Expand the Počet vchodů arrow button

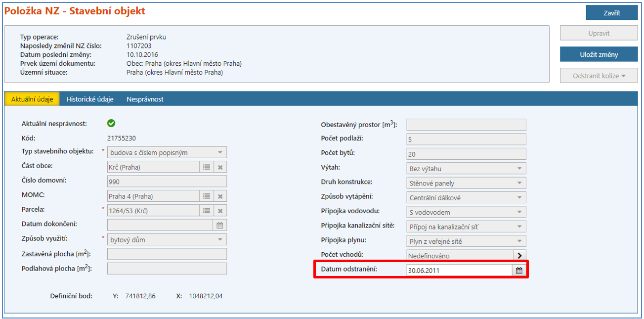point(519,256)
